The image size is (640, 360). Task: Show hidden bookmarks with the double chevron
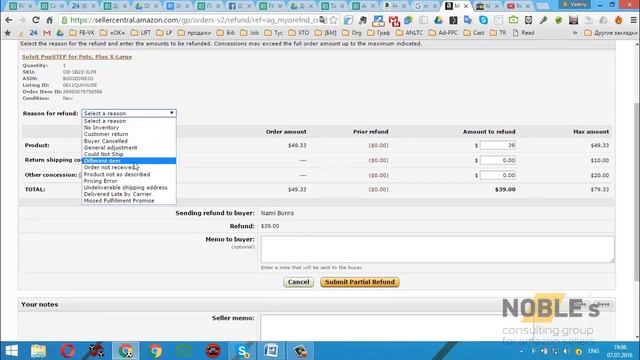tap(575, 33)
